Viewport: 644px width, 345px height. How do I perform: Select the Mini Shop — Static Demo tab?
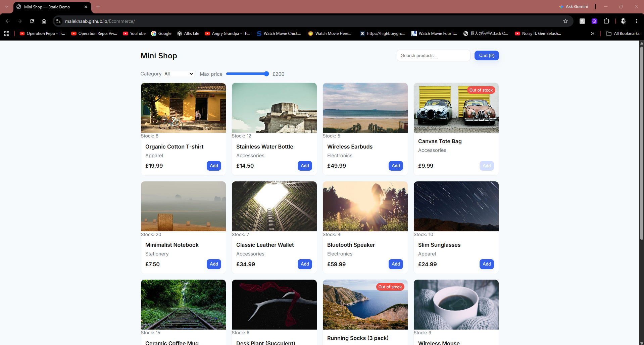[52, 7]
